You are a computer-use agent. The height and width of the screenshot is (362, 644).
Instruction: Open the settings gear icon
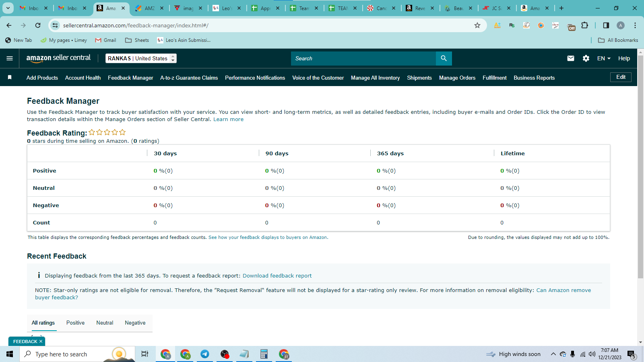[x=586, y=58]
